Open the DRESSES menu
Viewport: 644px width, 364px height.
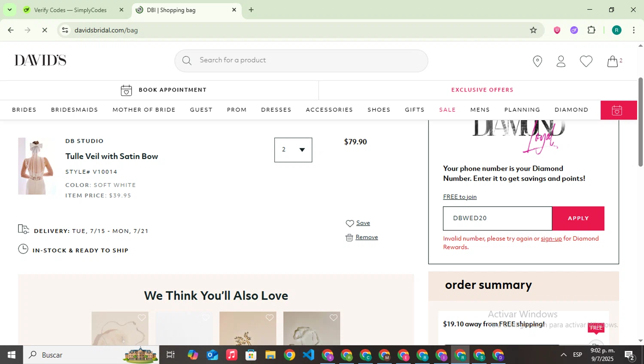pos(276,110)
